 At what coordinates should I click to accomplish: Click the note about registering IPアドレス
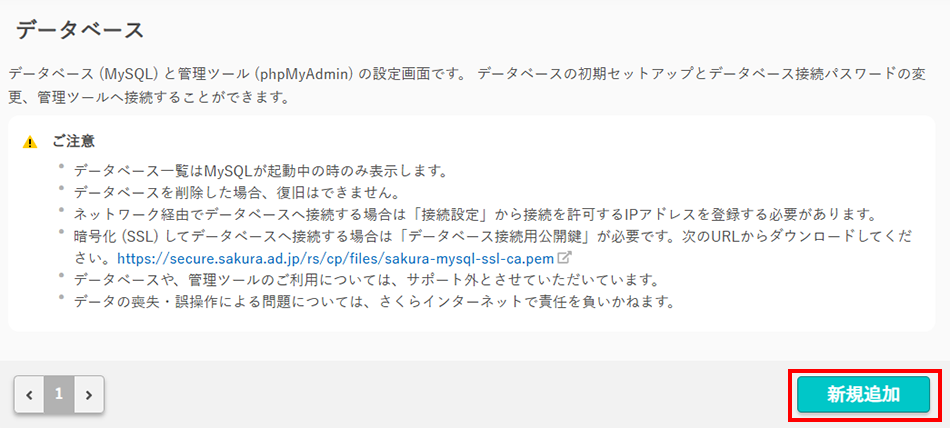475,214
